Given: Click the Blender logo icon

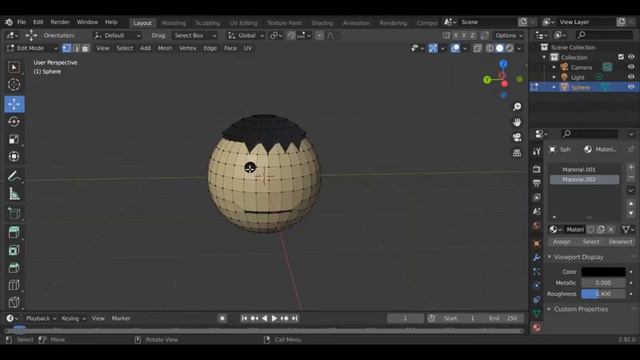Looking at the screenshot, I should [9, 22].
